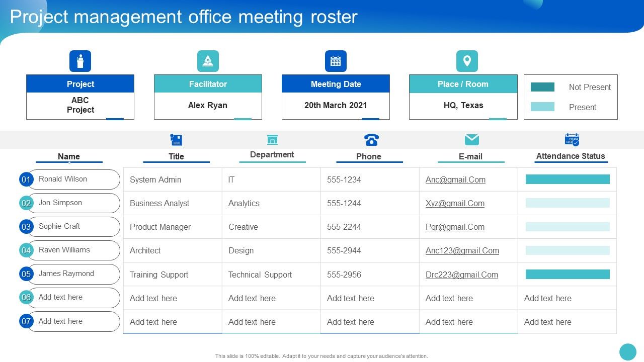The width and height of the screenshot is (644, 362).
Task: Open the Pqr@gmail.Com email link
Action: click(455, 227)
